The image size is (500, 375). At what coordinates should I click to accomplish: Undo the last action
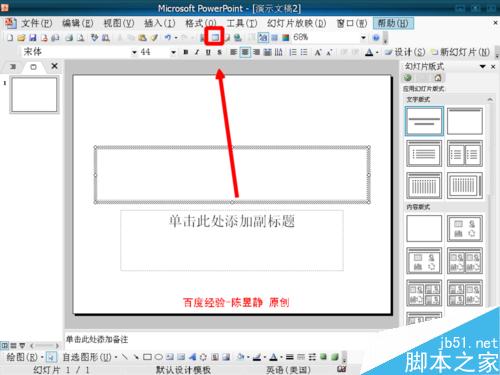pyautogui.click(x=168, y=38)
